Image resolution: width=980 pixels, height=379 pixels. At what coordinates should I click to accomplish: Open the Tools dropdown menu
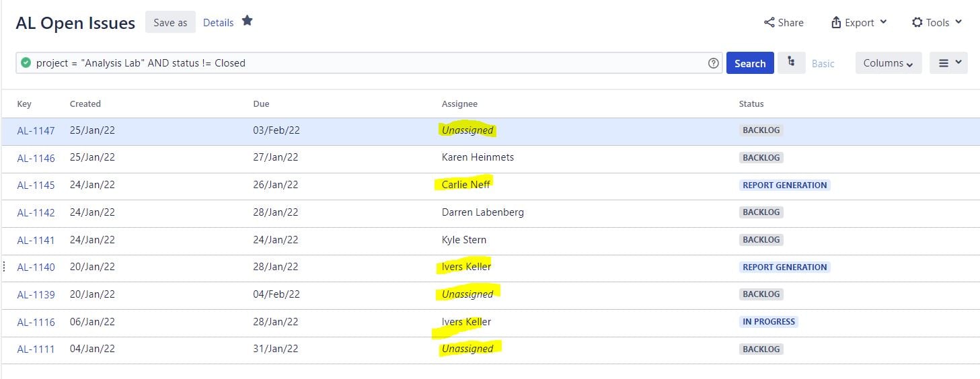click(x=937, y=22)
